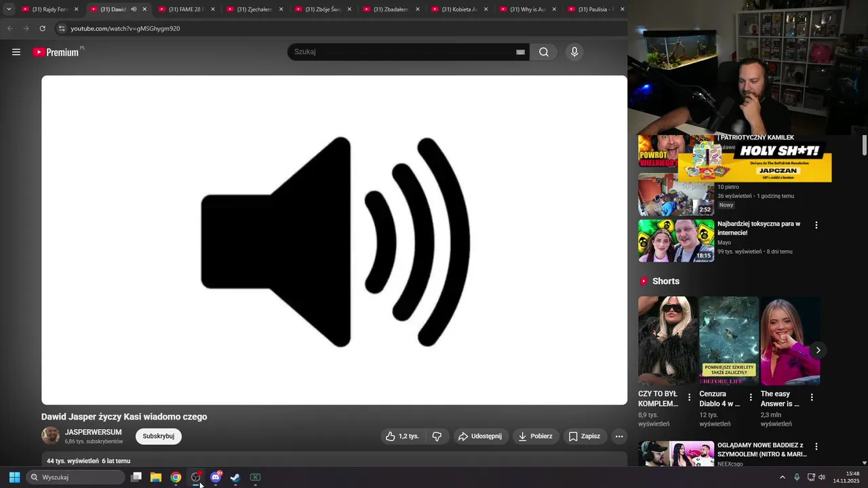The width and height of the screenshot is (868, 488).
Task: Open Steam from the taskbar
Action: coord(235,477)
